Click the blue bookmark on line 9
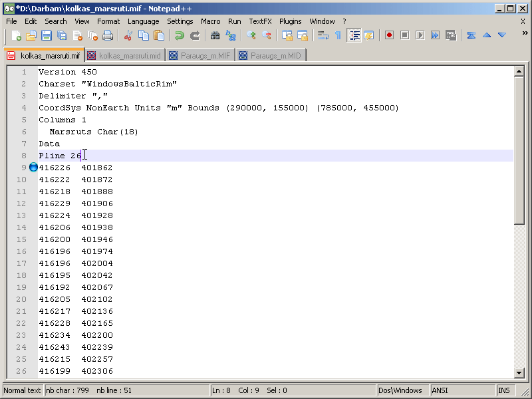Image resolution: width=532 pixels, height=399 pixels. 33,168
